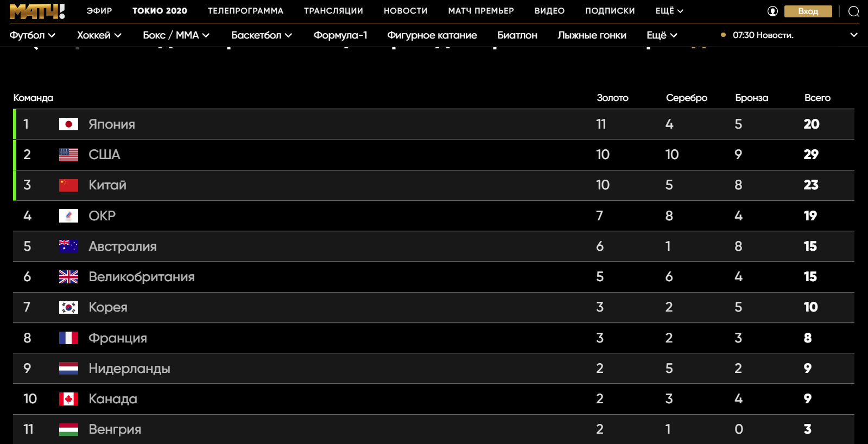
Task: Open the 07:30 Новости ticker item
Action: tap(763, 35)
